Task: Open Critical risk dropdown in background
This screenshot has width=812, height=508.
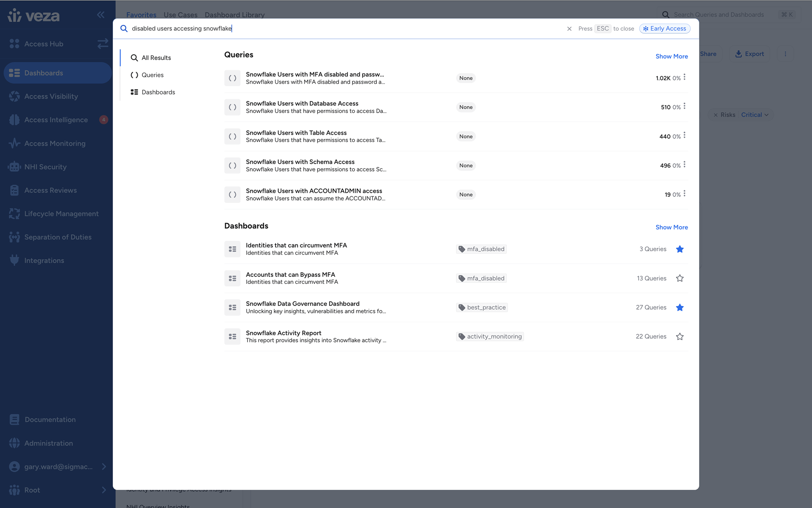Action: tap(755, 115)
